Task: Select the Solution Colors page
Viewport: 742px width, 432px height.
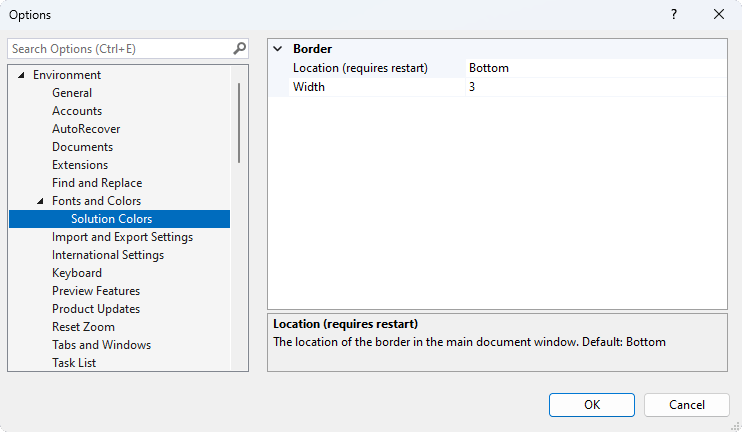Action: [x=111, y=219]
